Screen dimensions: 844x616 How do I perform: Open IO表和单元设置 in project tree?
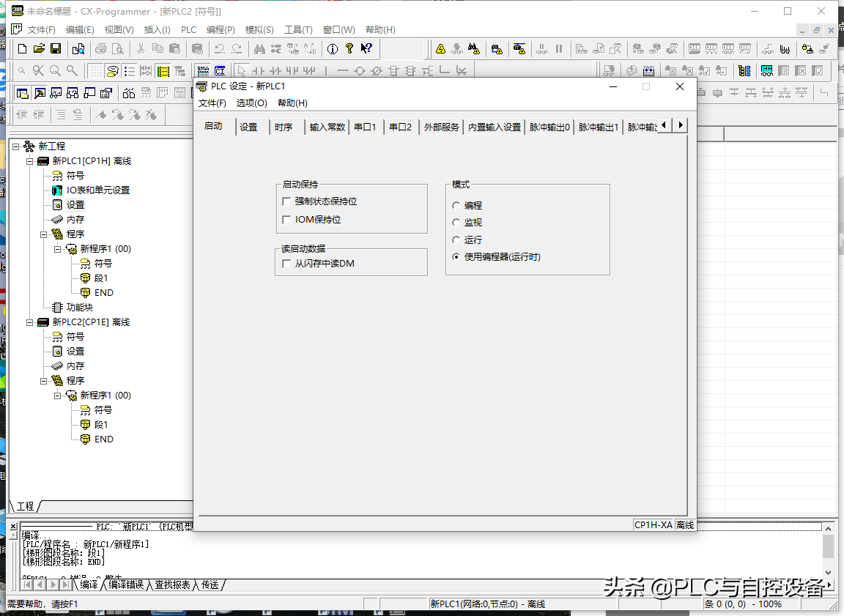point(98,190)
